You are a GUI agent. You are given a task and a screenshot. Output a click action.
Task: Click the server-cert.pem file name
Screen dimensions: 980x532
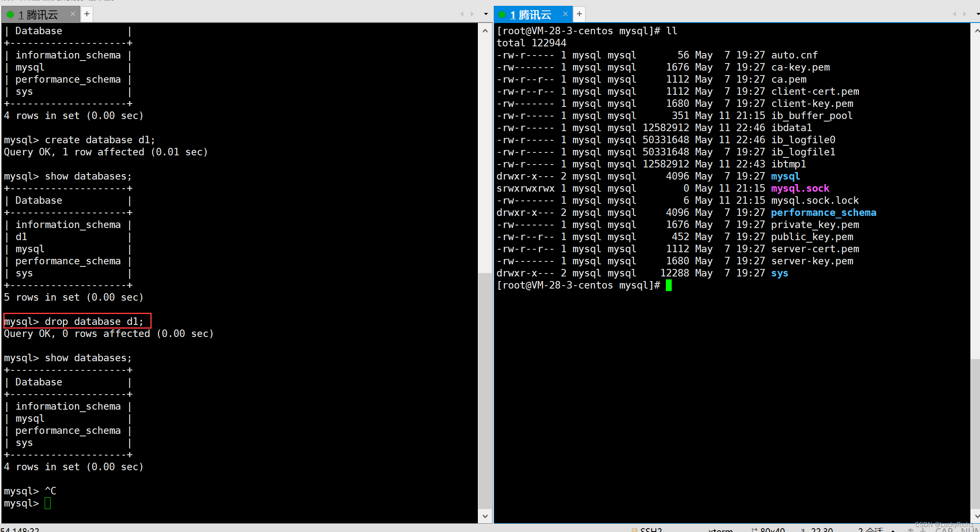click(815, 249)
